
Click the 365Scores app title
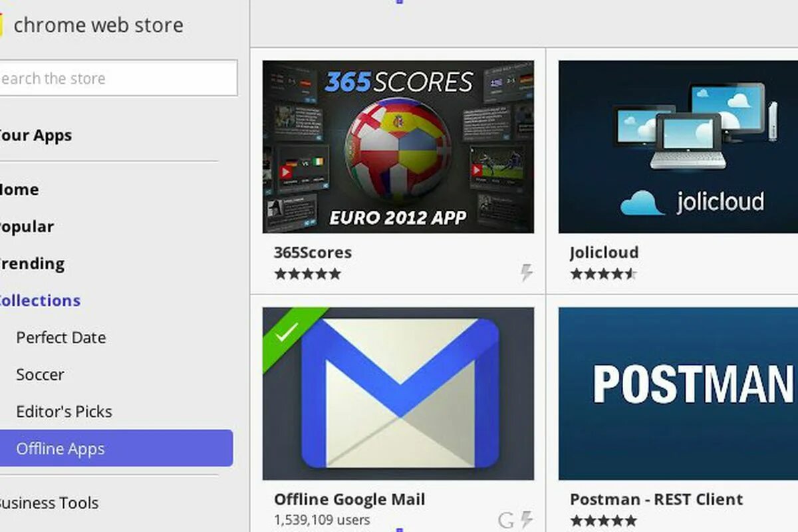tap(313, 253)
